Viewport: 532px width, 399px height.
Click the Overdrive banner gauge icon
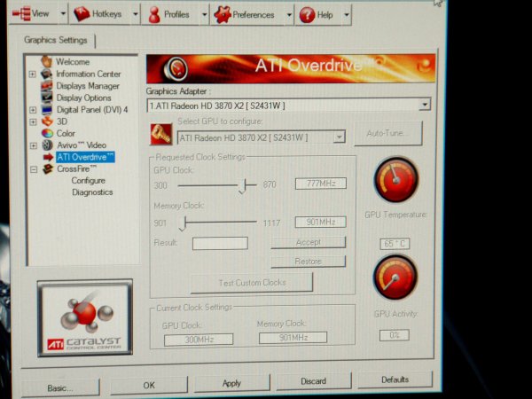[x=176, y=68]
